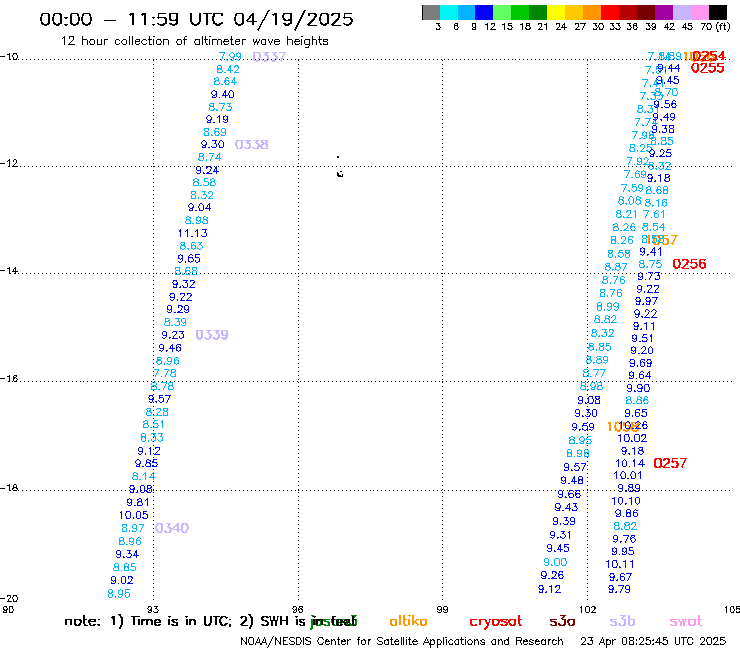The width and height of the screenshot is (740, 650).
Task: Click the wave height value 9.66
Action: pyautogui.click(x=569, y=494)
